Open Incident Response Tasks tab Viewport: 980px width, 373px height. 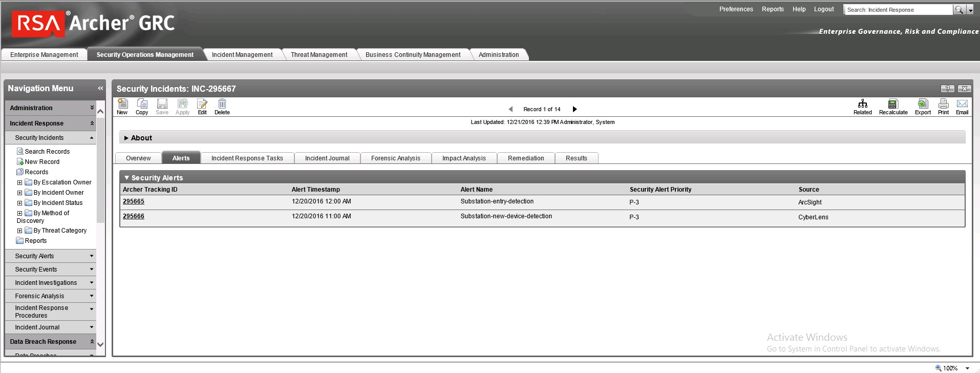pos(247,158)
